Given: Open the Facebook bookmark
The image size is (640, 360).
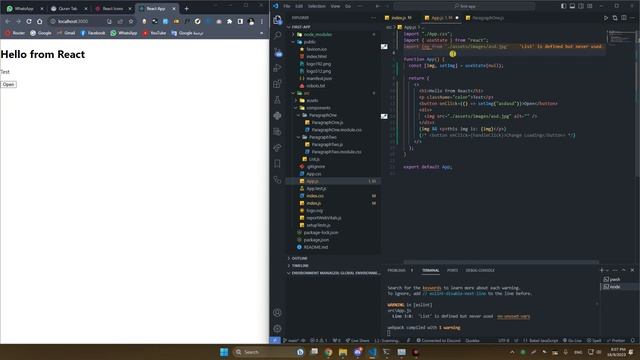Looking at the screenshot, I should (93, 33).
